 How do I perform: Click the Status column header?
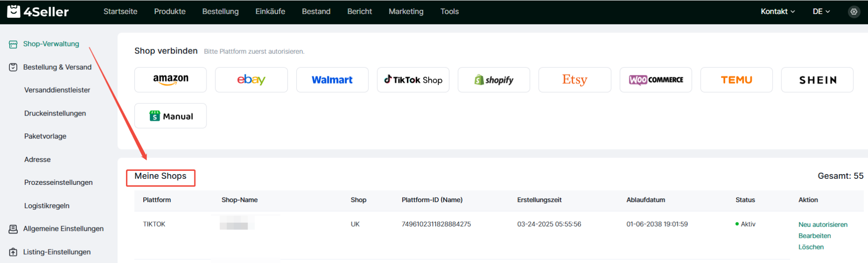(x=745, y=200)
